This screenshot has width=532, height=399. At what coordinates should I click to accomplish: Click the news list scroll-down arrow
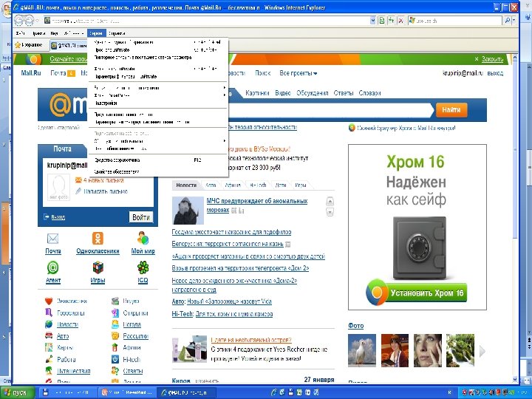330,212
